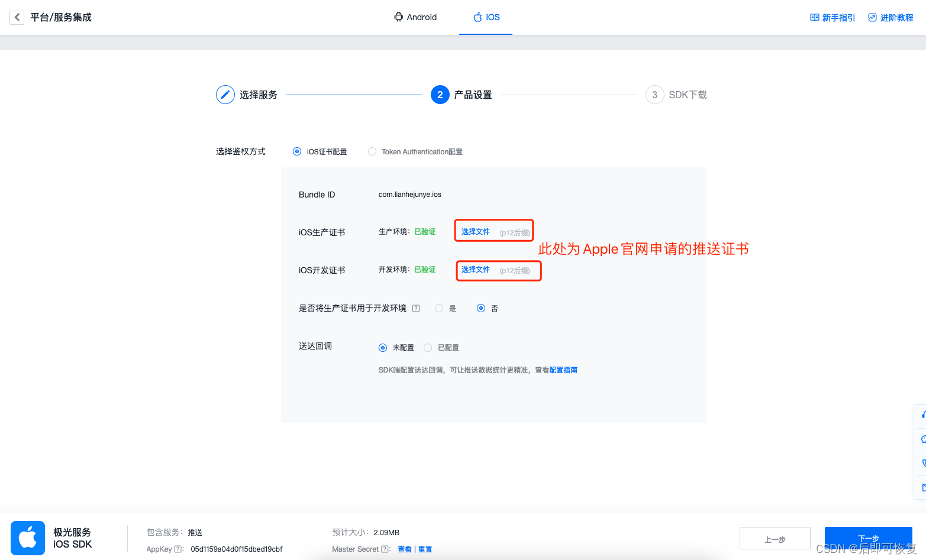Select 是 for production certificate in dev
Viewport: 926px width, 560px height.
coord(439,308)
